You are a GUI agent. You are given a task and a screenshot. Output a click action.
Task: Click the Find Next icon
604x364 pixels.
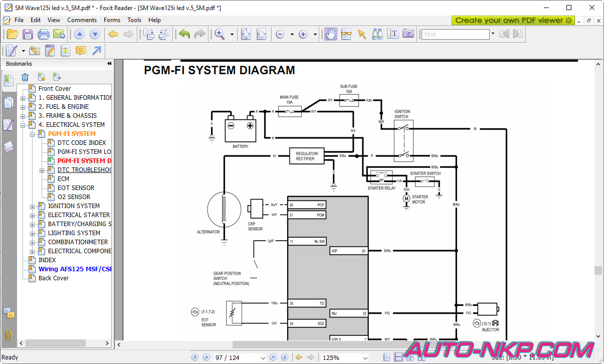click(518, 34)
